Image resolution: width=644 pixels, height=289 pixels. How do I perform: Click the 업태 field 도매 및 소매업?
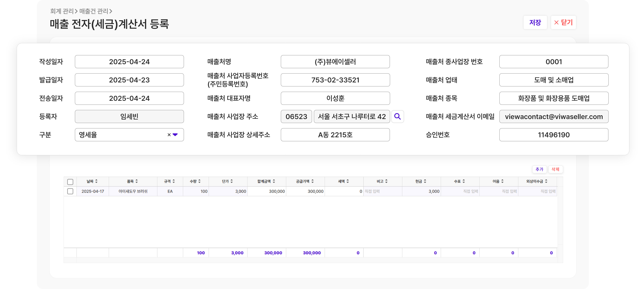click(x=554, y=80)
